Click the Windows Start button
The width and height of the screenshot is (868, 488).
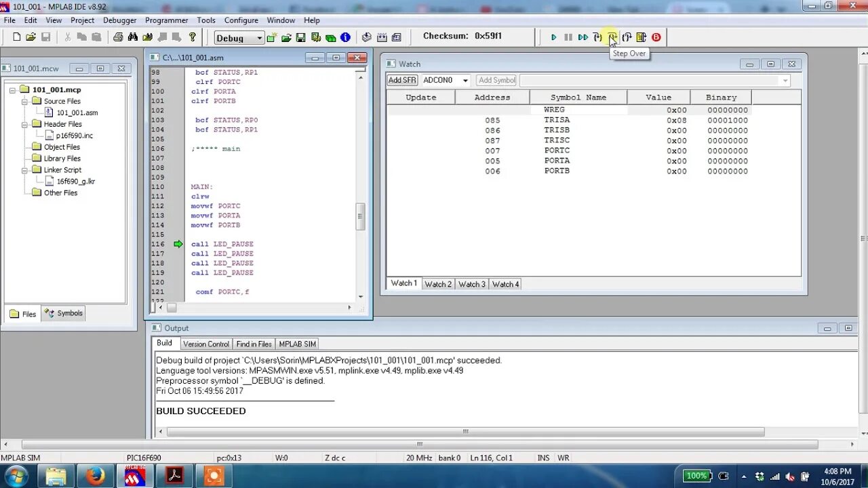pyautogui.click(x=16, y=476)
